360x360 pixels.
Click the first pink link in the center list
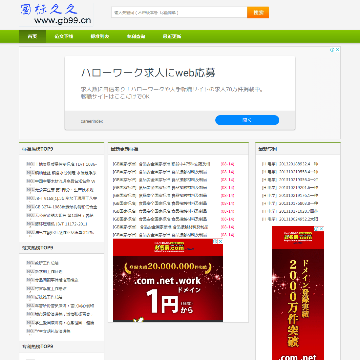(x=227, y=164)
